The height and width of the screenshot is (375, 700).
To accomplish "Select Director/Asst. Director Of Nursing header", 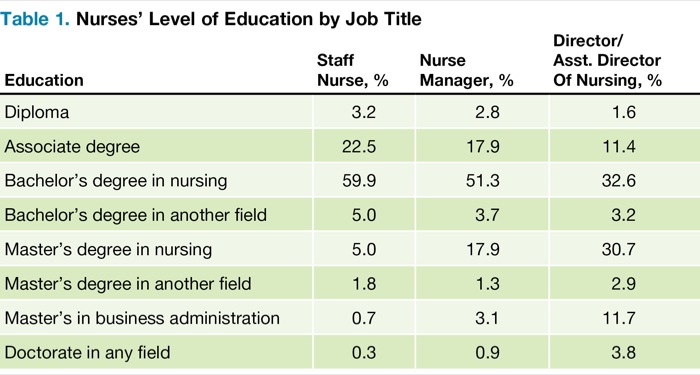I will (607, 61).
